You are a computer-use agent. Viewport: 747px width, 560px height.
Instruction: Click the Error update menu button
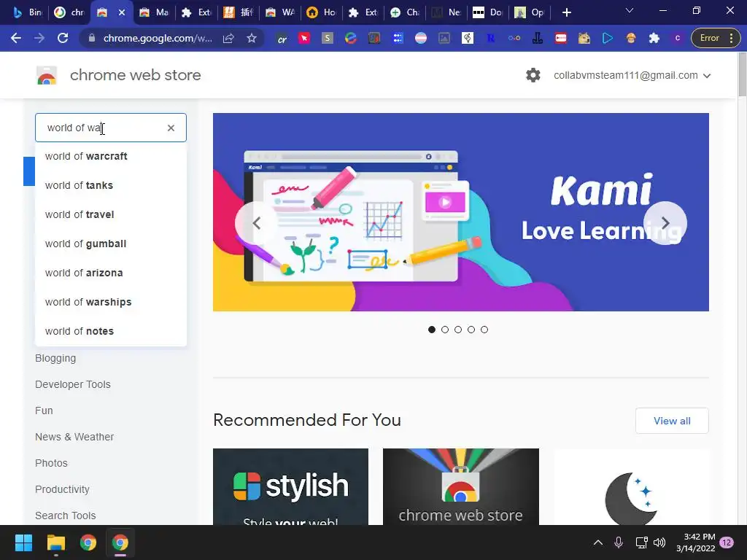pyautogui.click(x=716, y=38)
